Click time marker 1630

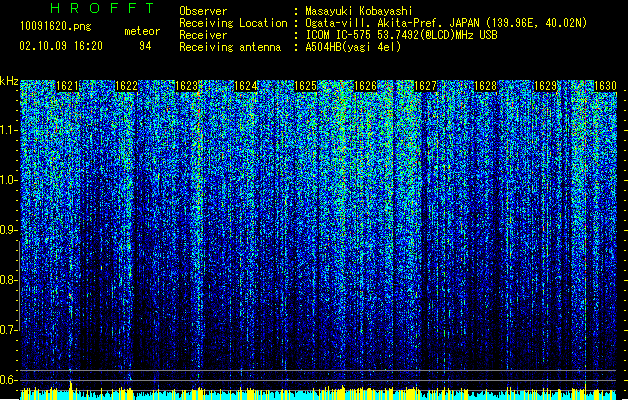coord(605,86)
